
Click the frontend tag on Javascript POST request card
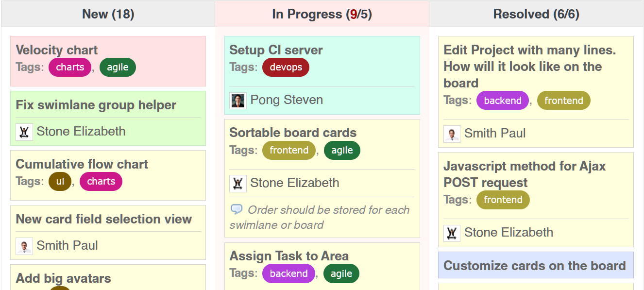pyautogui.click(x=503, y=200)
